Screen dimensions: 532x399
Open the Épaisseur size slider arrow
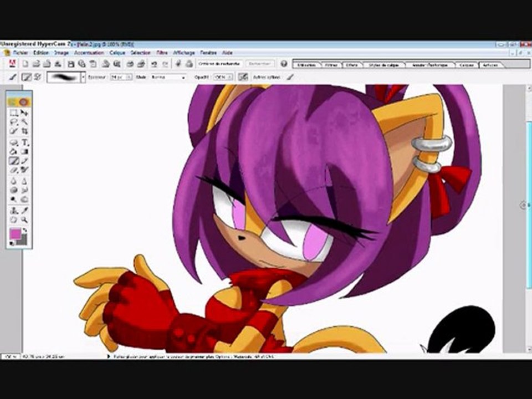click(x=129, y=78)
